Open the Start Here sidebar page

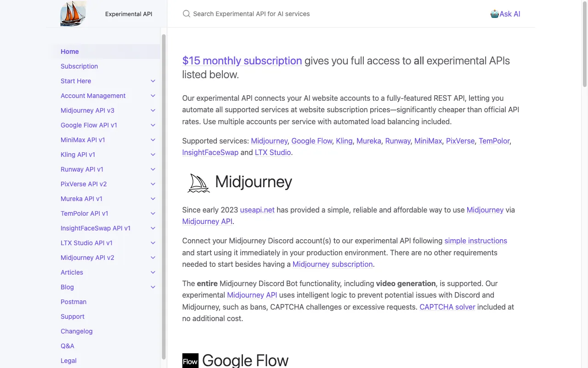pyautogui.click(x=76, y=81)
